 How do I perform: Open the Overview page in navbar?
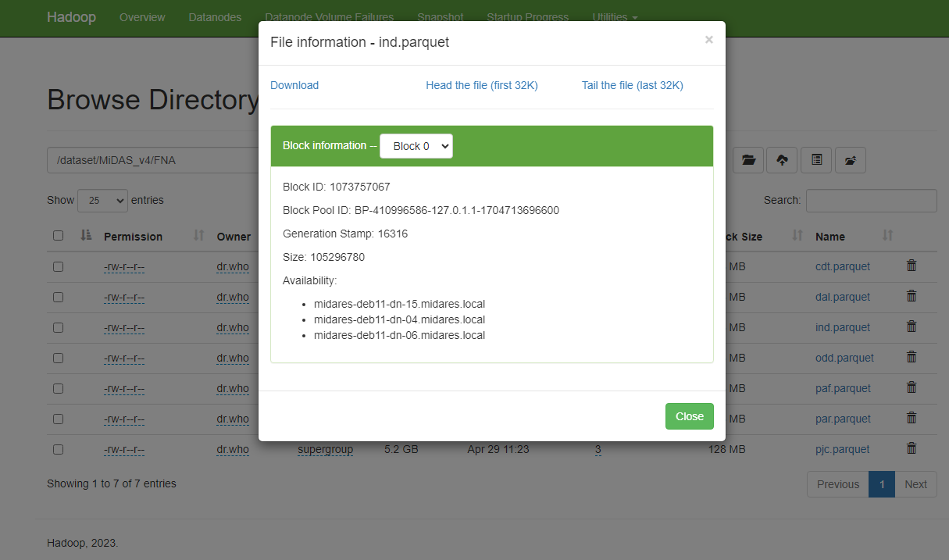pos(142,17)
